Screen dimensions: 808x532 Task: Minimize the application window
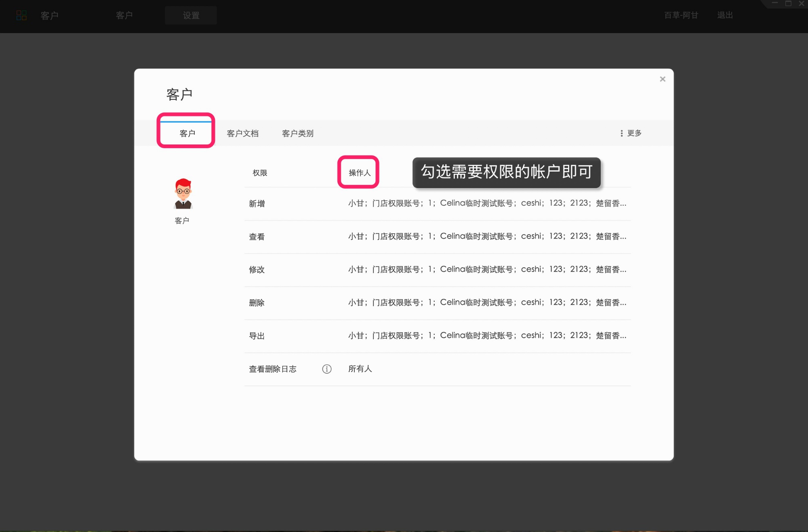[775, 3]
